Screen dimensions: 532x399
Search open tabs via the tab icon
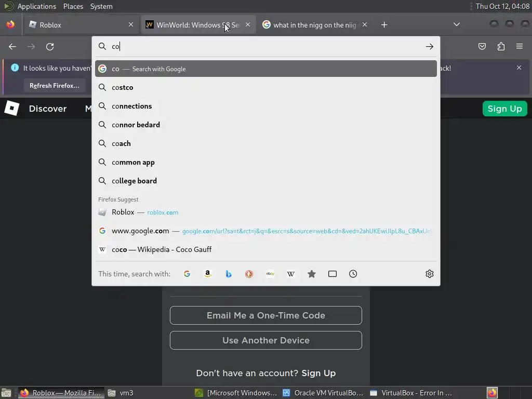click(x=332, y=274)
